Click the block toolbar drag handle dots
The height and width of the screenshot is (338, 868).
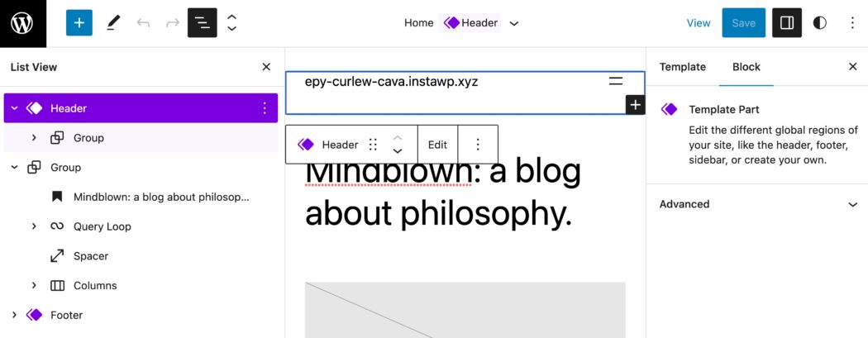click(x=373, y=145)
